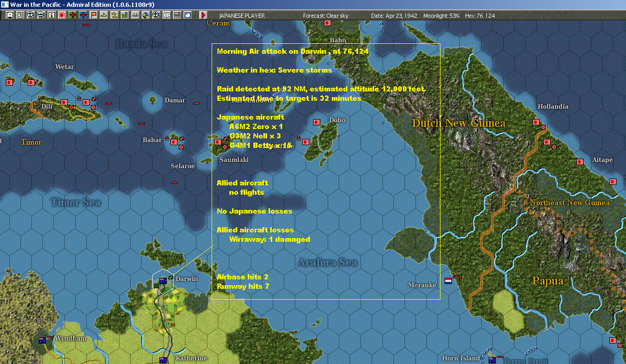Click the double yellow ships icon
Viewport: 626px width, 364px height.
point(114,15)
